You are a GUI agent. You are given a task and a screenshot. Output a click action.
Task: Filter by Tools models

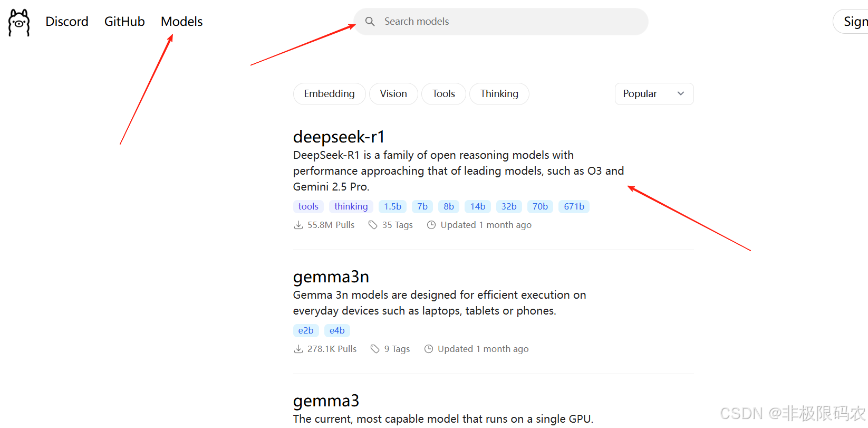443,94
